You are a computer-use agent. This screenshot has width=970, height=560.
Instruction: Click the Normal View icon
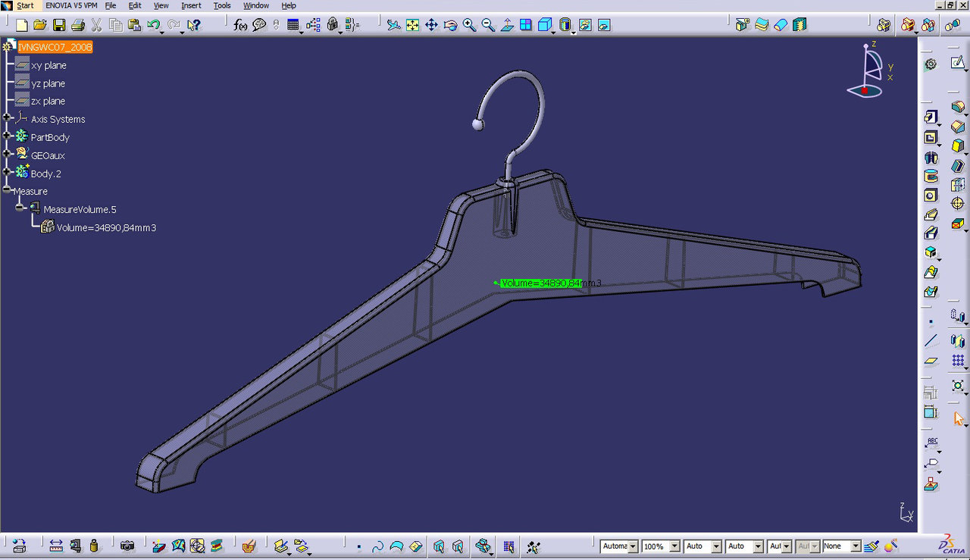[x=507, y=25]
